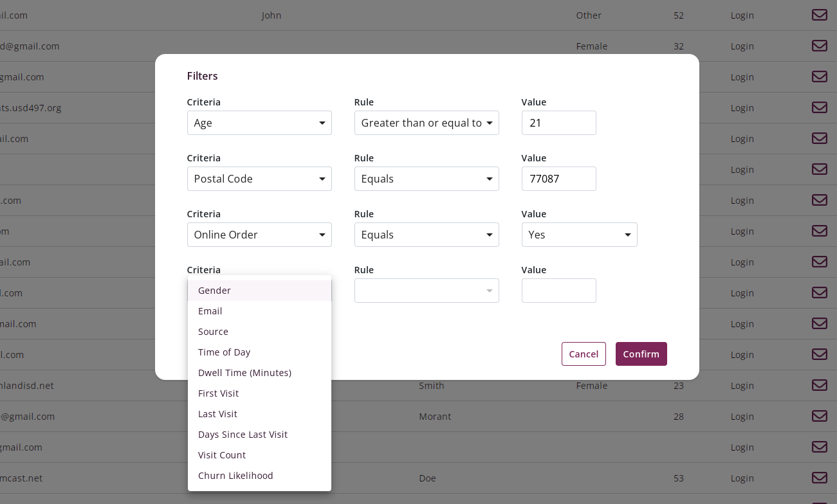Click the Postal Code value field showing 77087
Screen dimensions: 837x504
click(x=558, y=179)
